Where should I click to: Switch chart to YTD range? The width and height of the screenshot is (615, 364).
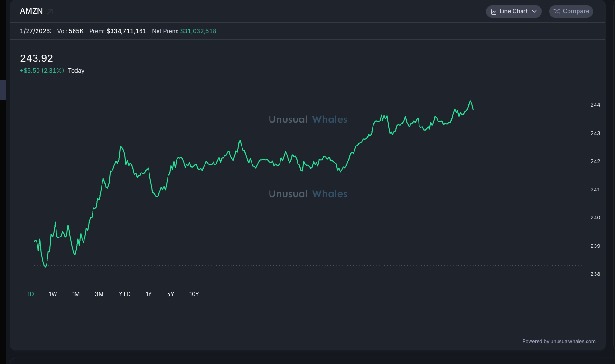pos(124,294)
